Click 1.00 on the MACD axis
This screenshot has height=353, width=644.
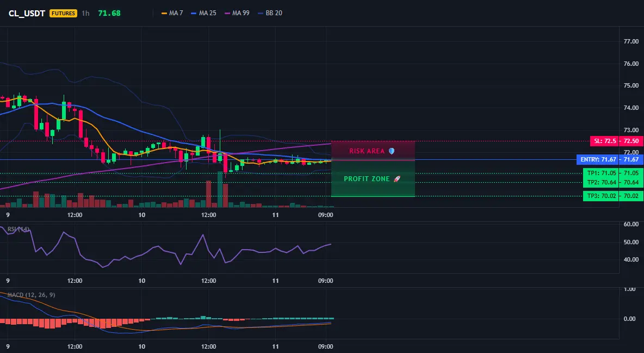pos(630,289)
